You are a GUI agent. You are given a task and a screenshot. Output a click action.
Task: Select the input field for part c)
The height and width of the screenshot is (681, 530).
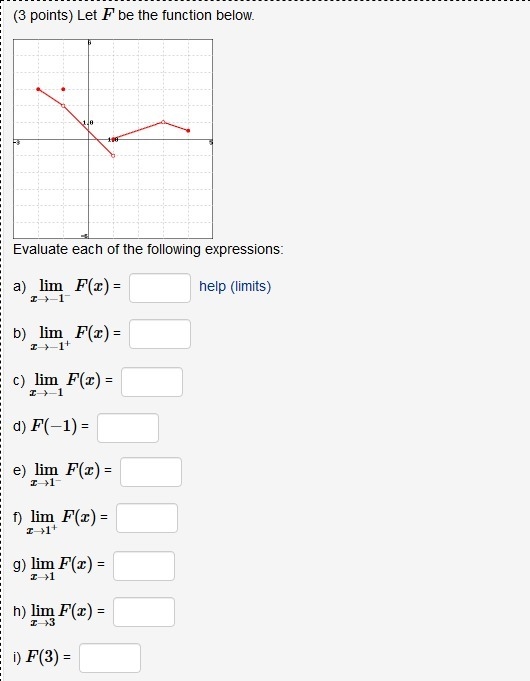(152, 382)
